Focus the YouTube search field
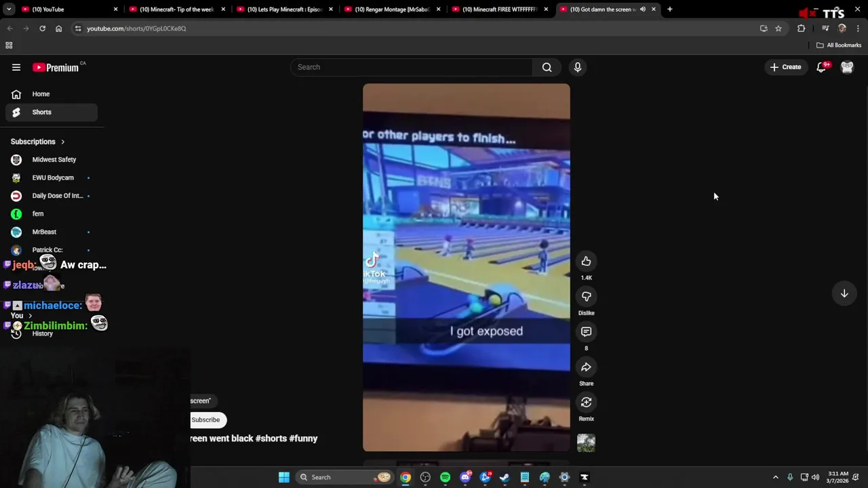This screenshot has height=488, width=868. [412, 67]
